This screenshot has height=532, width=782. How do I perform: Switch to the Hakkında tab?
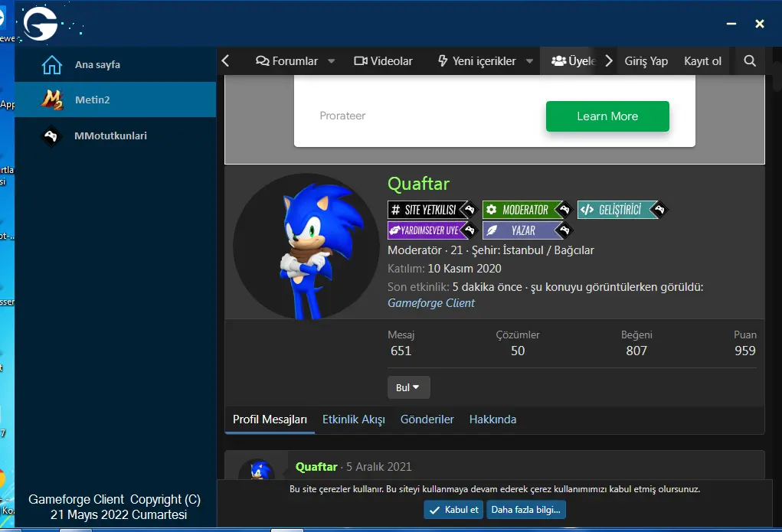click(492, 419)
